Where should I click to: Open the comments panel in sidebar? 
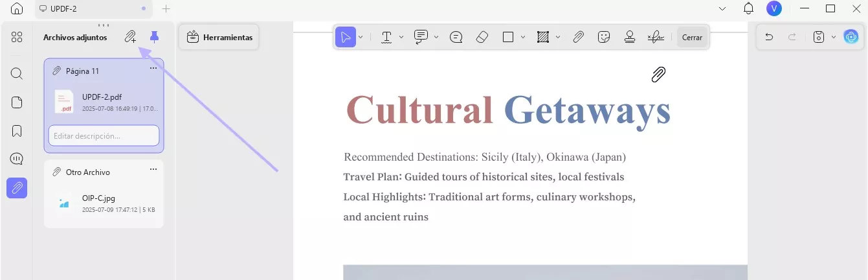coord(17,159)
